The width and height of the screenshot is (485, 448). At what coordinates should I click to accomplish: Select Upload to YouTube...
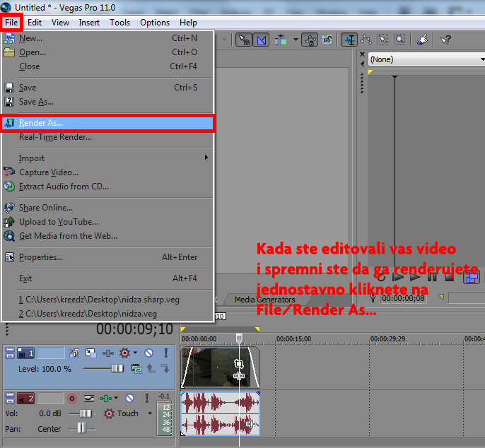pos(107,222)
